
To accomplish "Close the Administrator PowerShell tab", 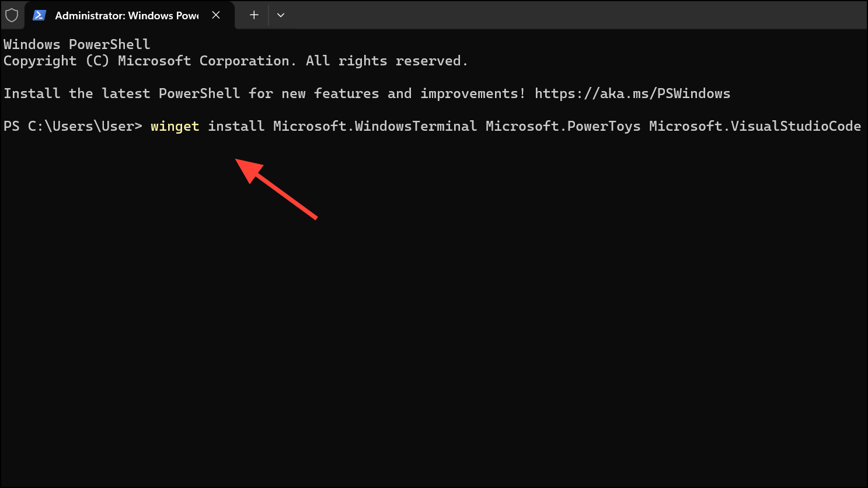I will (216, 15).
